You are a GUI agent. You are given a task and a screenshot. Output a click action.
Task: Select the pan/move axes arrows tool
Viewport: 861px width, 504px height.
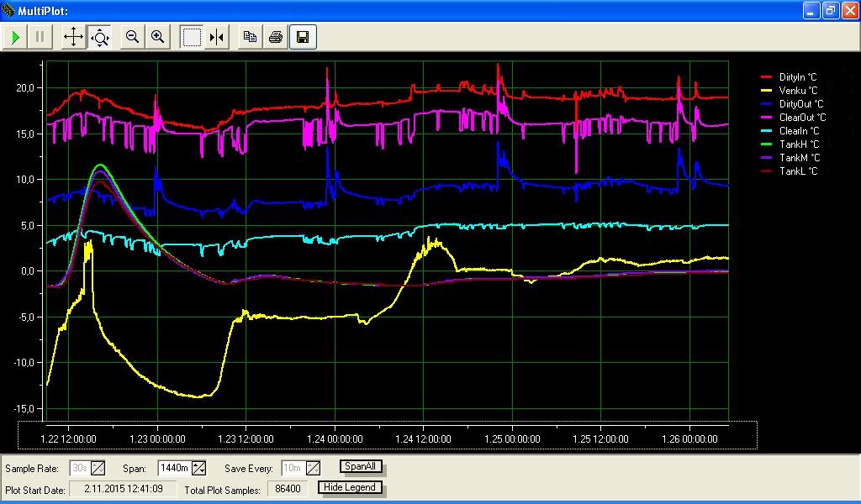point(73,37)
